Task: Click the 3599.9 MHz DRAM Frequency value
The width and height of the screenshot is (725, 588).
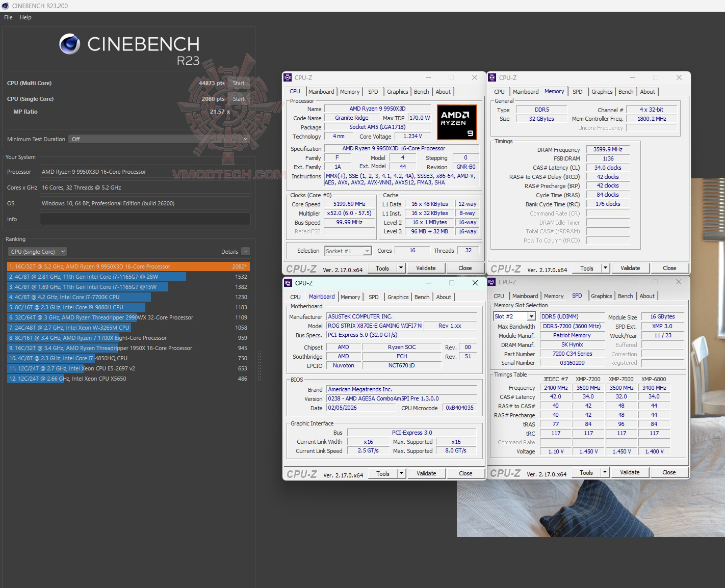Action: tap(608, 149)
